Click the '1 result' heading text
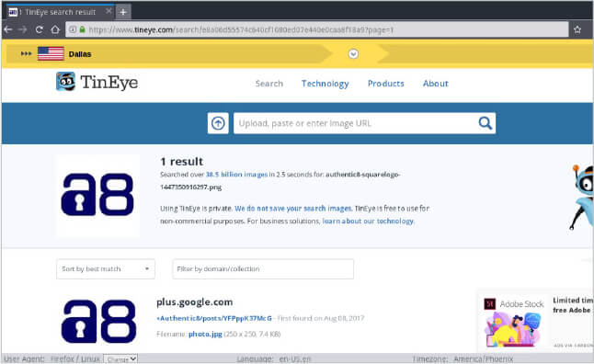 pos(181,162)
